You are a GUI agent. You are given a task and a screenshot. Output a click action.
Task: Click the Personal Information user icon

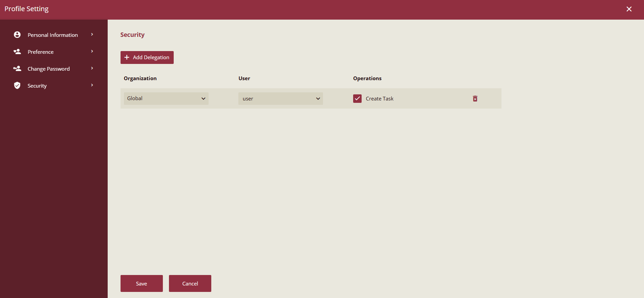point(17,35)
